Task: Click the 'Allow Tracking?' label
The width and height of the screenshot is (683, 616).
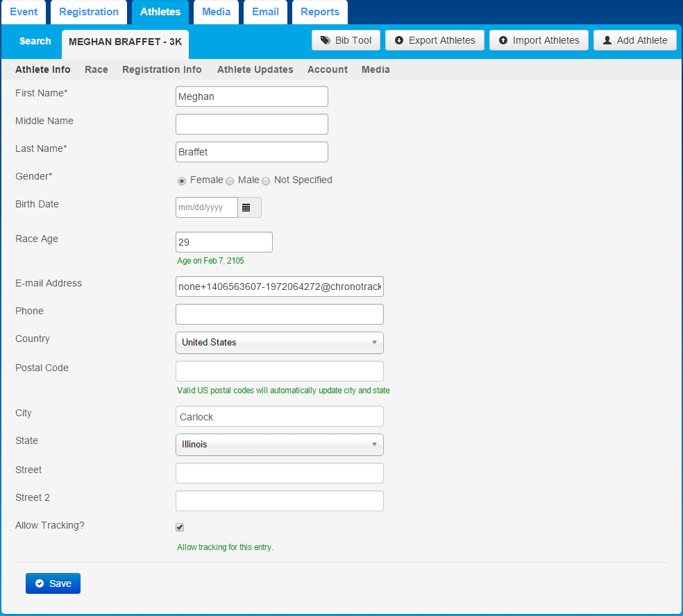Action: (50, 525)
